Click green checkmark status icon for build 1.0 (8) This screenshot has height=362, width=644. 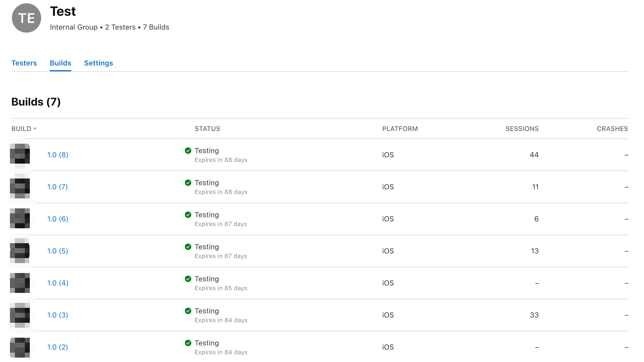pos(188,151)
